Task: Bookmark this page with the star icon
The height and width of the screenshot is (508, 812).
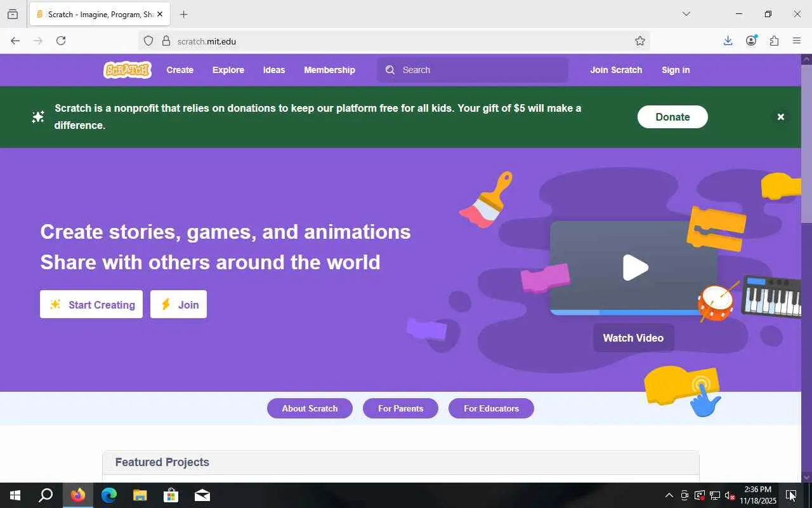Action: (x=640, y=41)
